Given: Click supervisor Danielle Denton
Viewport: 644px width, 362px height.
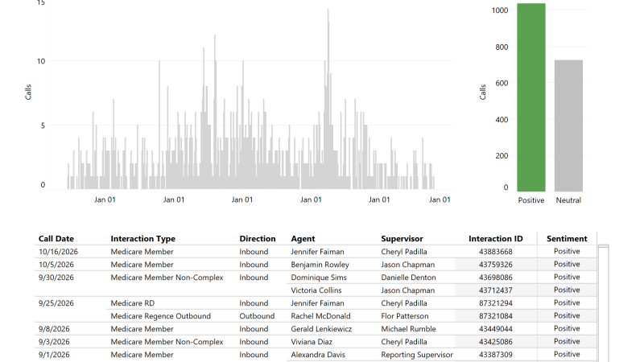Looking at the screenshot, I should [408, 278].
